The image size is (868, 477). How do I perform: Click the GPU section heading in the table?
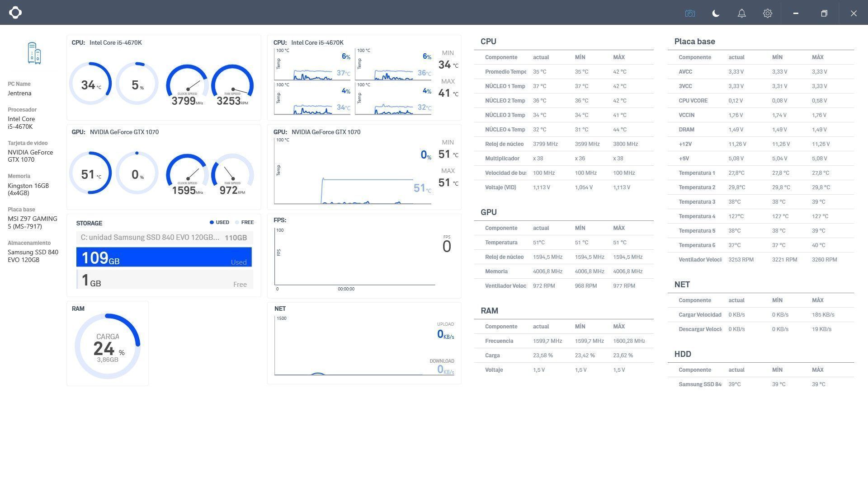488,212
